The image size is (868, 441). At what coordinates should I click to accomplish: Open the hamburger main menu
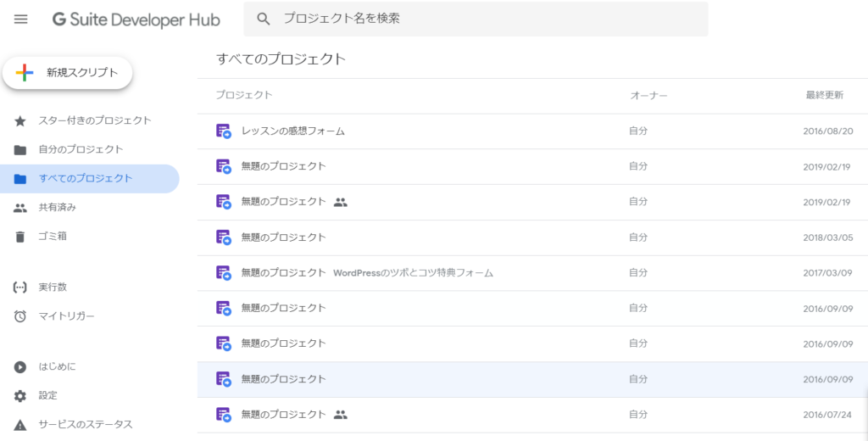20,19
